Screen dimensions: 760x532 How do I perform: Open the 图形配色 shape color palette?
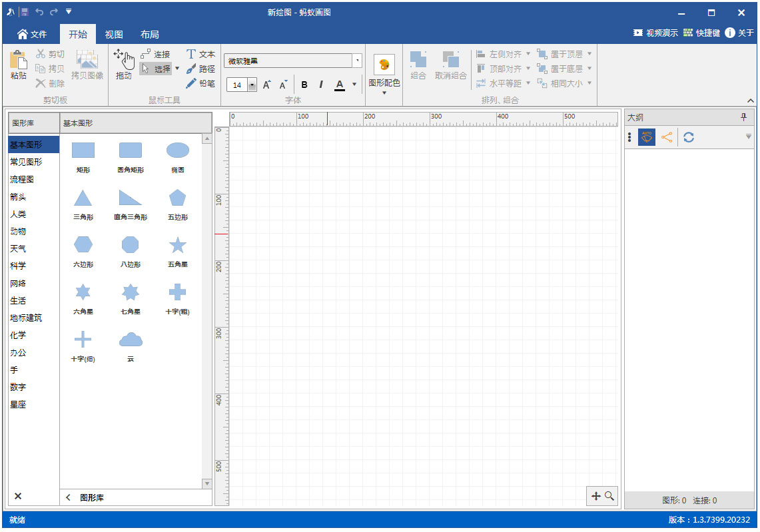tap(384, 72)
